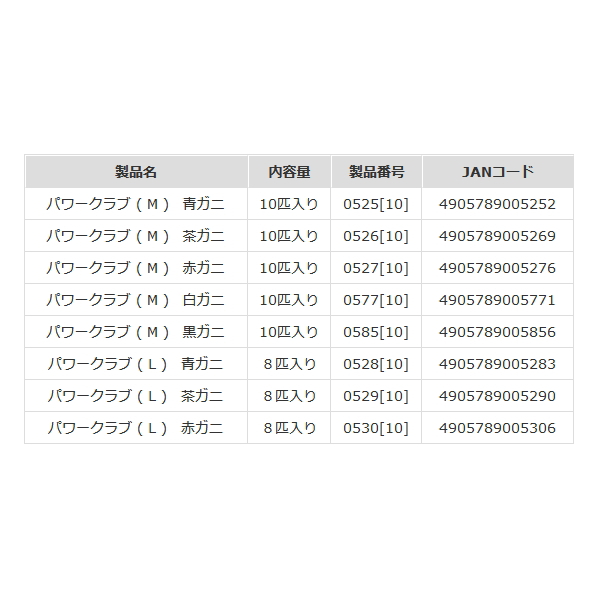Click JAN code 4905789005306
Image resolution: width=600 pixels, height=600 pixels.
[x=497, y=428]
